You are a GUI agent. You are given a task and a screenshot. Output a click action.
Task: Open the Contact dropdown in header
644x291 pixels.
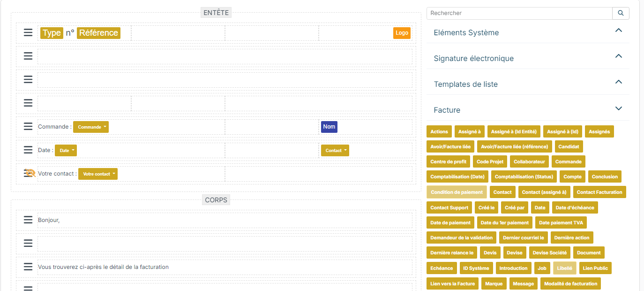click(x=335, y=150)
